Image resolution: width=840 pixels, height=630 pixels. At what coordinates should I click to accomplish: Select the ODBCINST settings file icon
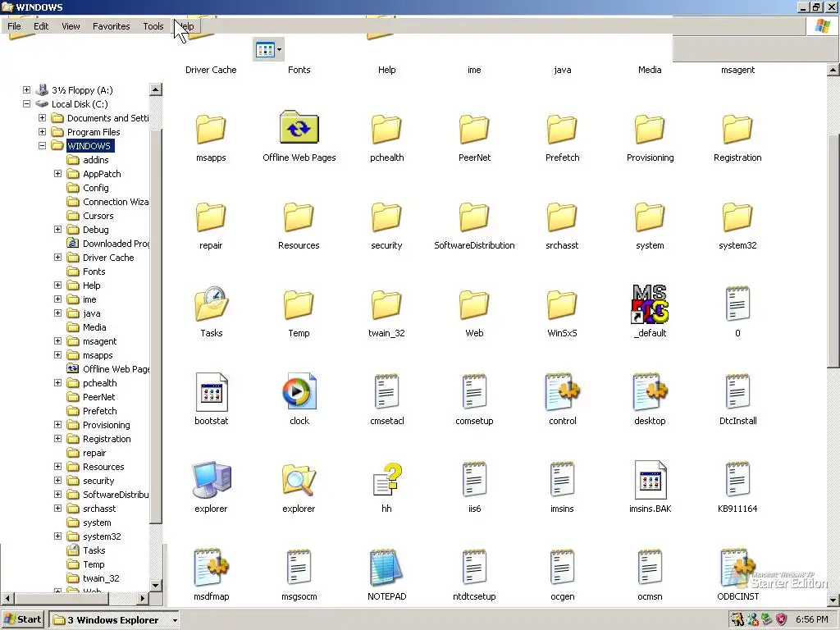click(737, 568)
